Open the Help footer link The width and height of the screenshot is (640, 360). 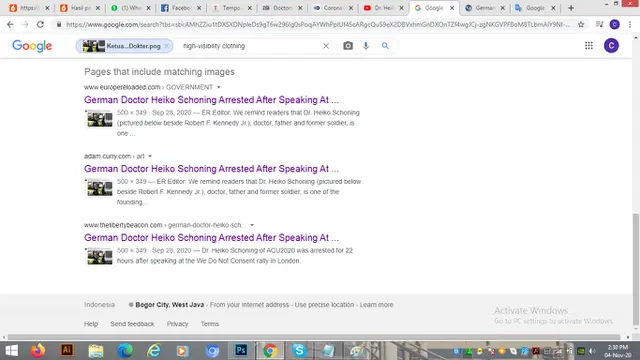pos(91,324)
